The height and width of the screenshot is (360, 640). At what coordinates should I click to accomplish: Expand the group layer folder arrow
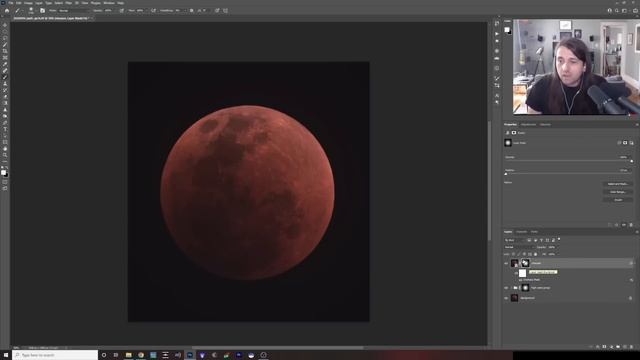click(511, 288)
